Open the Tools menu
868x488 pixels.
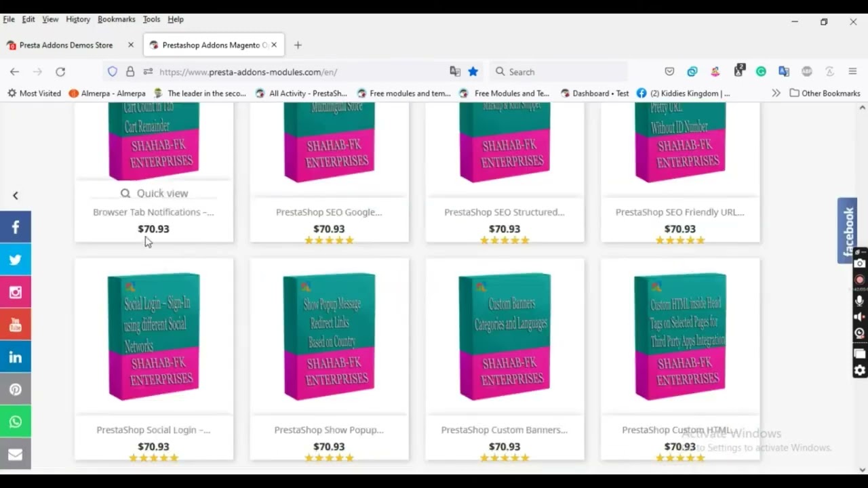click(x=151, y=19)
